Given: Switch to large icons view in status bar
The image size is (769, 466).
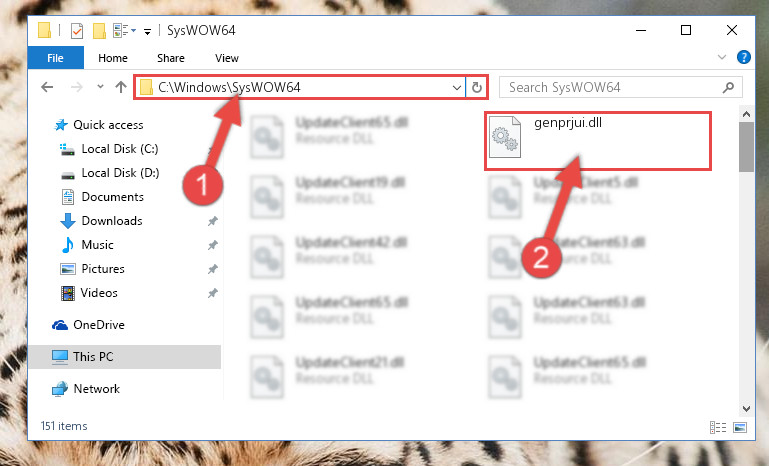Looking at the screenshot, I should coord(740,427).
